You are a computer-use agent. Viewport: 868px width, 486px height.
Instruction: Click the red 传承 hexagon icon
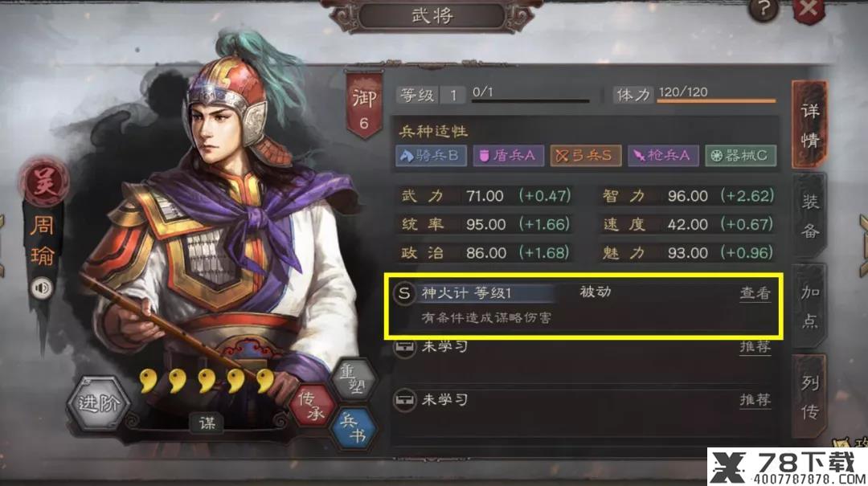click(312, 406)
